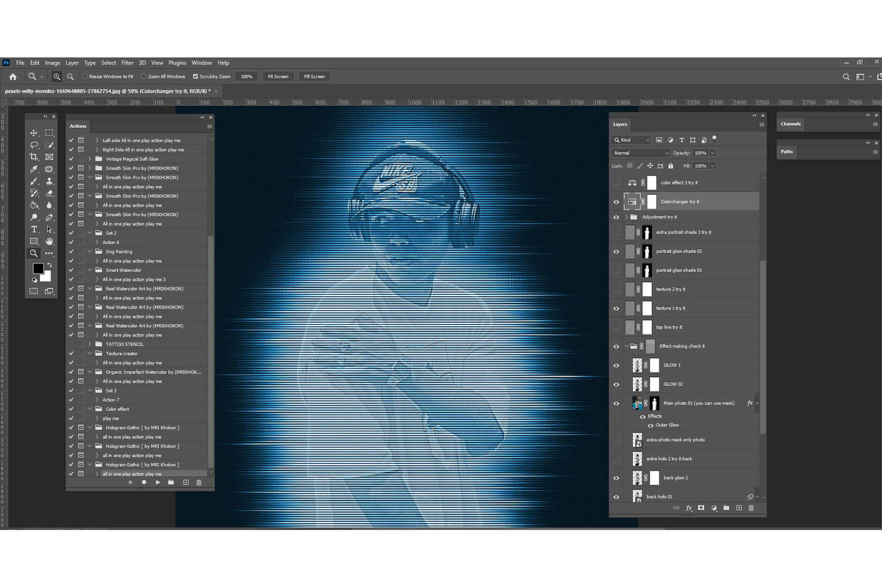The image size is (882, 588).
Task: Click the filter for type layers icon
Action: (682, 140)
